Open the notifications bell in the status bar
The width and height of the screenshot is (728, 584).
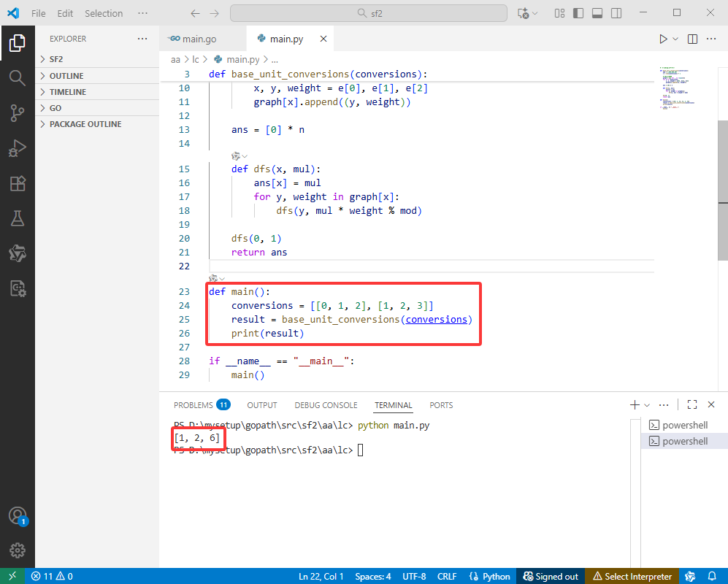pyautogui.click(x=712, y=576)
